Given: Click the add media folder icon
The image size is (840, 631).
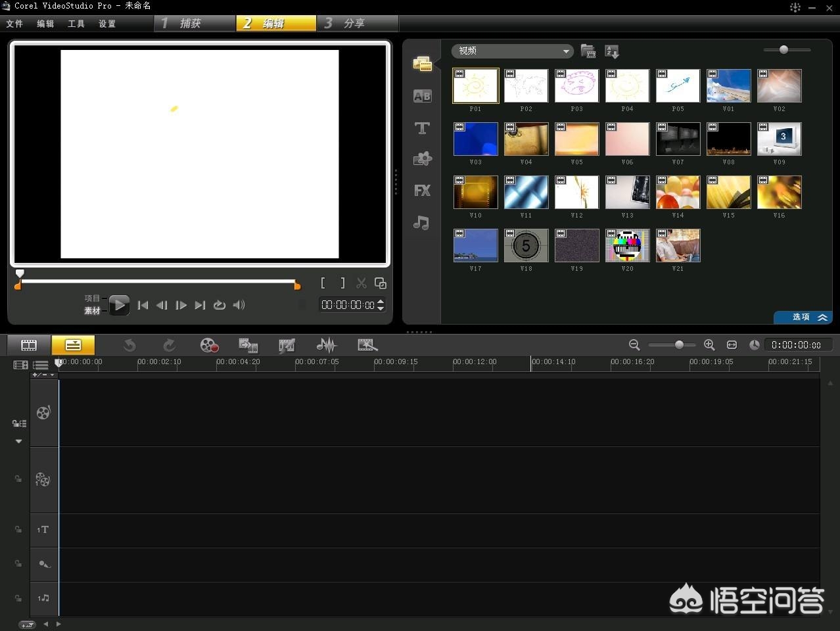Looking at the screenshot, I should pyautogui.click(x=588, y=51).
